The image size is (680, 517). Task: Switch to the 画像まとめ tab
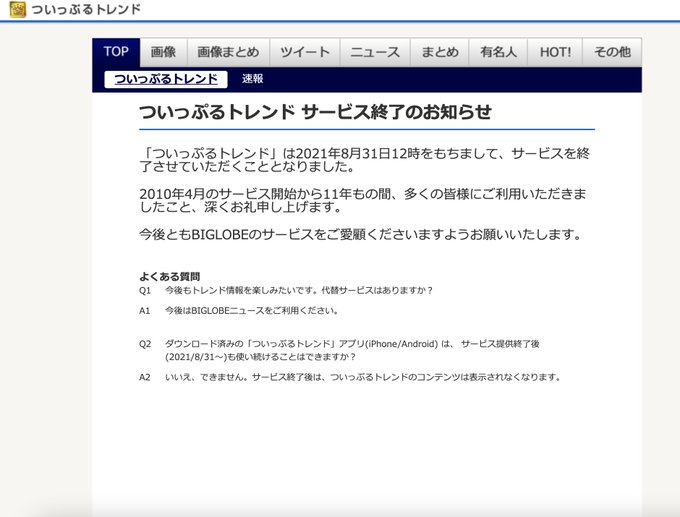(x=229, y=52)
